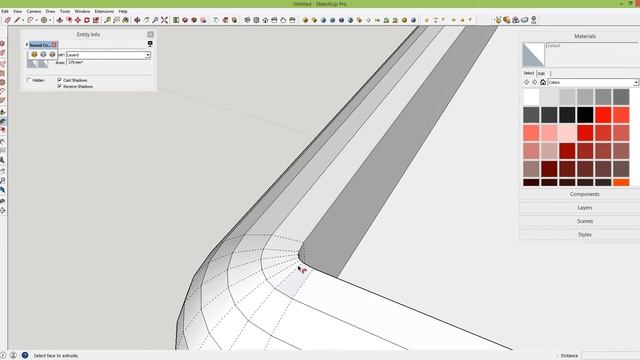
Task: Select the Arc tool
Action: (30, 20)
